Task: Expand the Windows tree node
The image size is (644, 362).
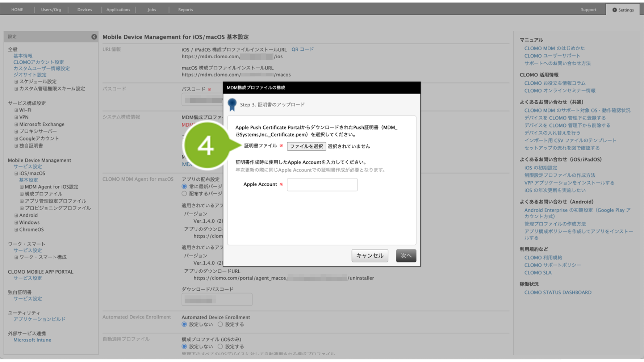Action: (16, 223)
